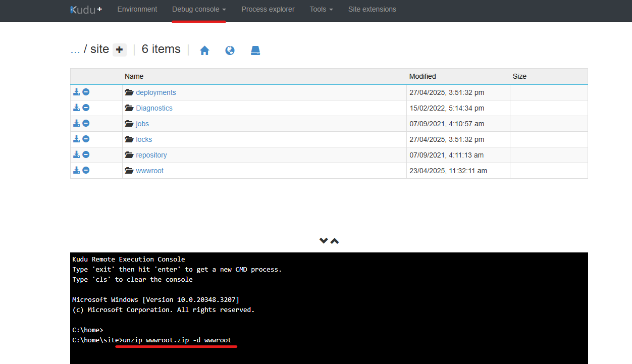Image resolution: width=632 pixels, height=364 pixels.
Task: Download the wwwroot folder
Action: pyautogui.click(x=76, y=171)
